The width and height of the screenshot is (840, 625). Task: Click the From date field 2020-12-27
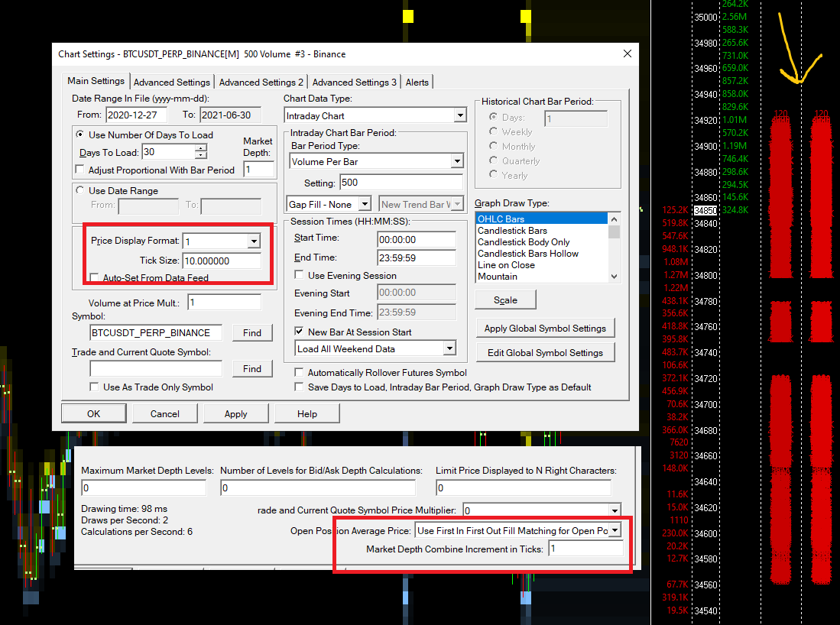coord(137,115)
